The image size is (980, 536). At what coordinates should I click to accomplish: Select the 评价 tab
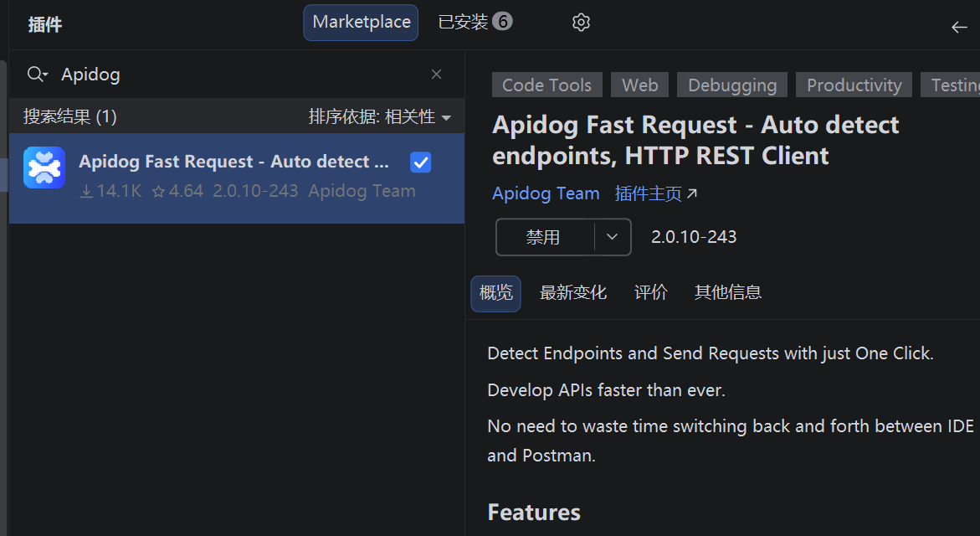pyautogui.click(x=650, y=292)
